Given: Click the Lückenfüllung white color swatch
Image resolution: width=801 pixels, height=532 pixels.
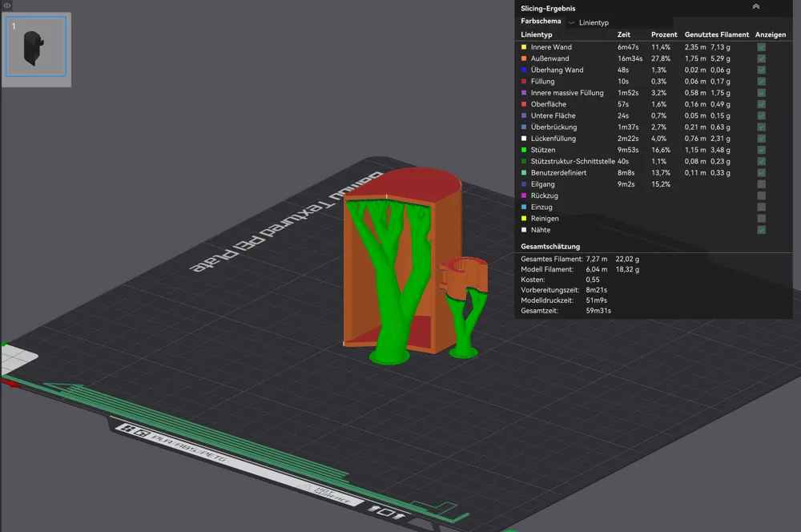Looking at the screenshot, I should 524,139.
